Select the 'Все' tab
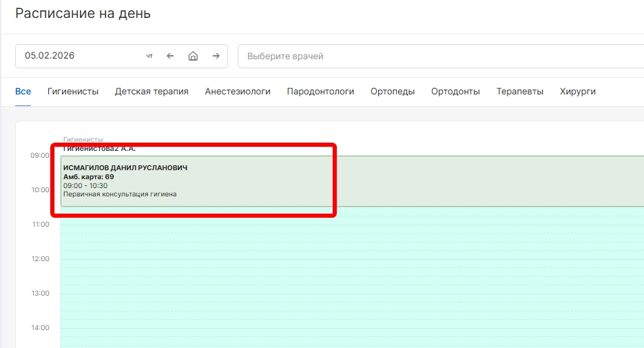This screenshot has height=348, width=644. point(23,92)
